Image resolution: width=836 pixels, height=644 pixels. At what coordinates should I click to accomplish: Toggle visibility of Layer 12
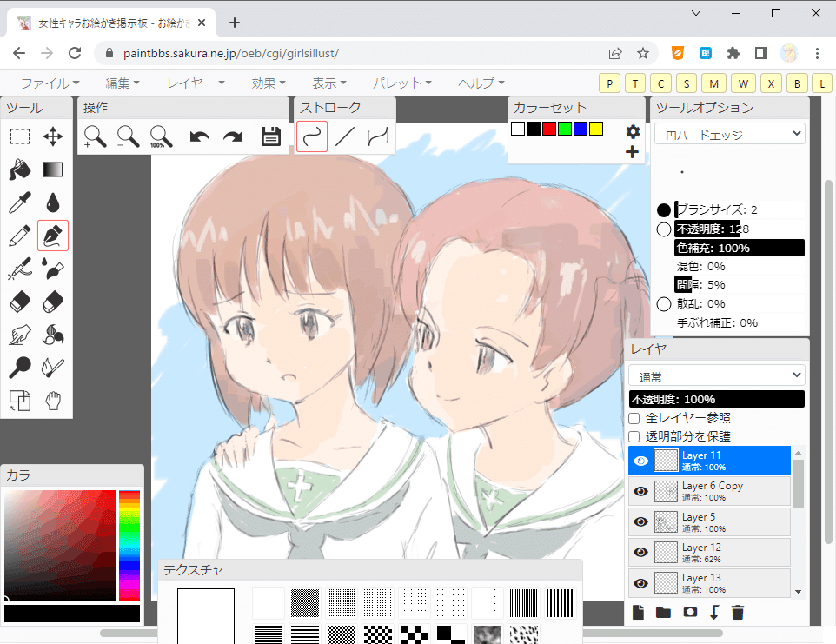pos(640,552)
